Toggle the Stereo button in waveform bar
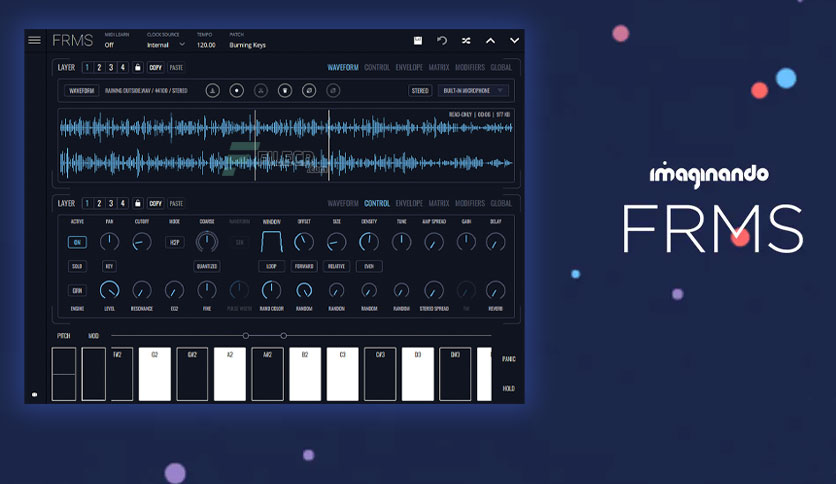Viewport: 836px width, 484px height. tap(420, 91)
